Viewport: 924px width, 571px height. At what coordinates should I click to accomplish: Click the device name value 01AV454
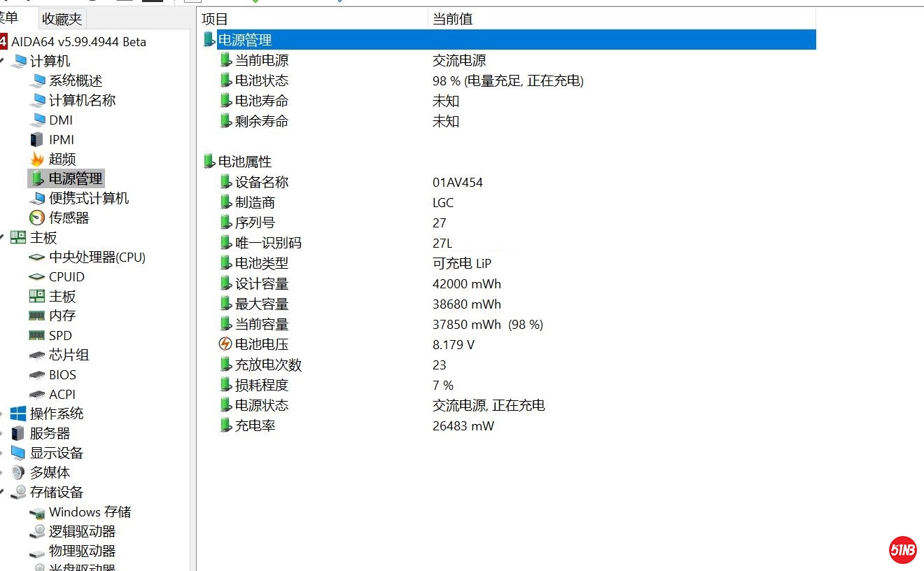(x=458, y=182)
